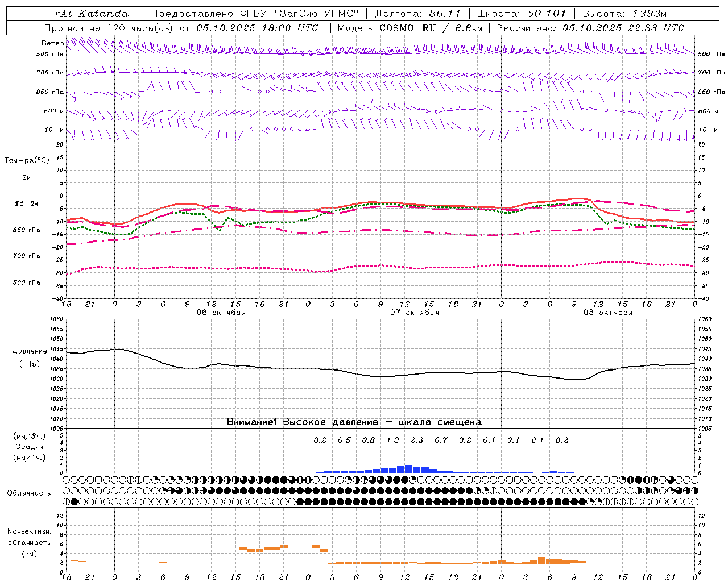Click the Широта: 50.101 value
The image size is (728, 582).
tap(520, 14)
